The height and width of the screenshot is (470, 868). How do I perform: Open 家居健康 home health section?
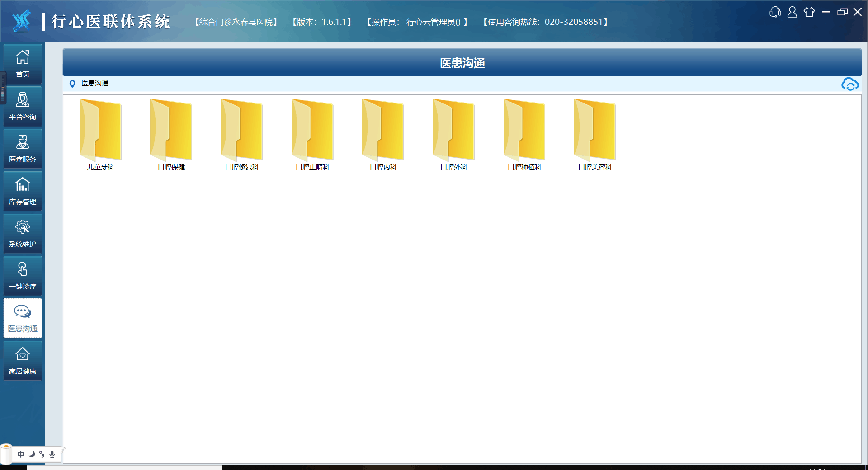pos(23,361)
